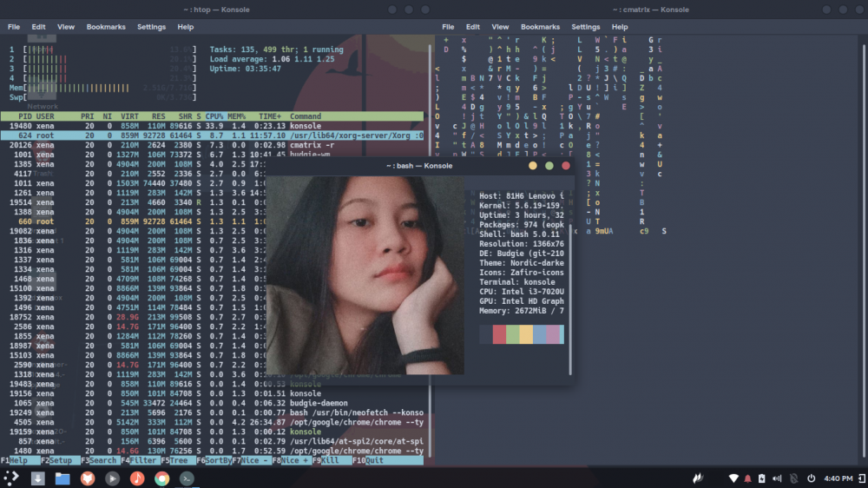Select the highlighted Xorg process row, PID 624
This screenshot has width=868, height=488.
coord(212,135)
